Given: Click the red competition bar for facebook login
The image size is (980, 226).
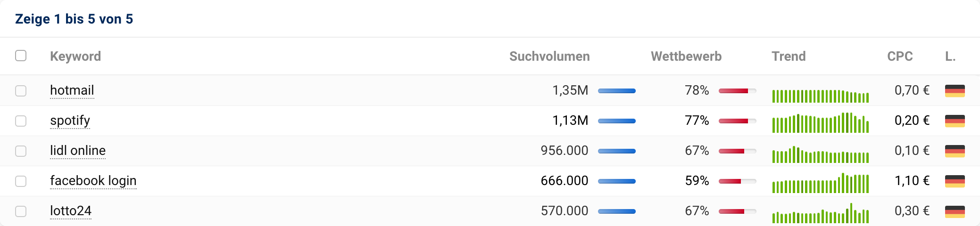Looking at the screenshot, I should pyautogui.click(x=737, y=181).
